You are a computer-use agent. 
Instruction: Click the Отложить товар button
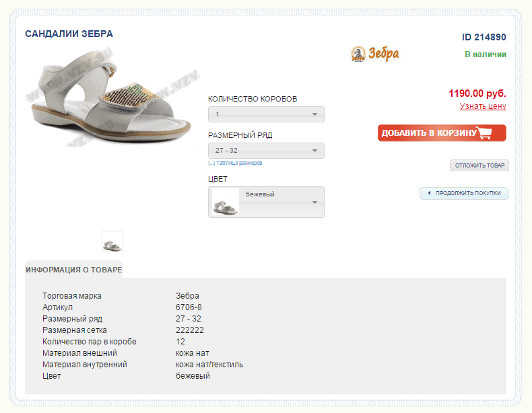click(x=479, y=165)
